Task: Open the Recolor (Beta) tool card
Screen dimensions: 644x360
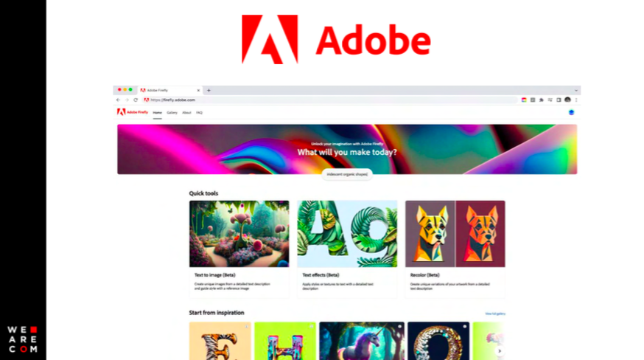Action: coord(455,249)
